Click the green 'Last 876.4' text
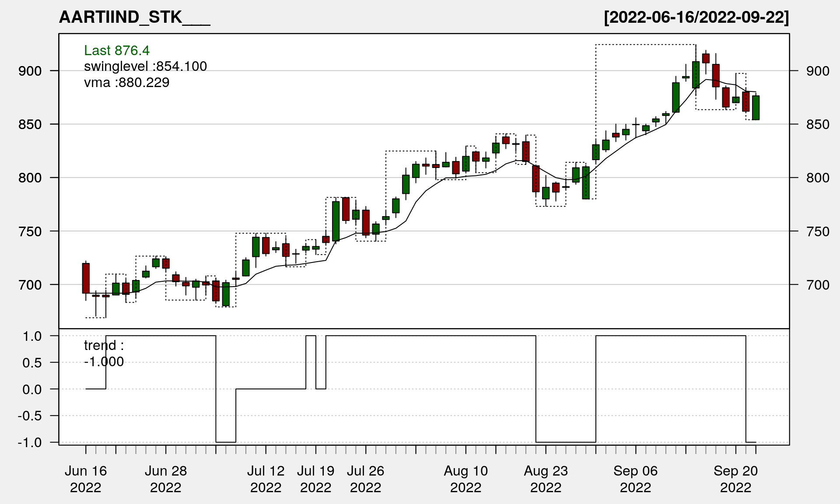This screenshot has height=504, width=840. click(x=117, y=50)
